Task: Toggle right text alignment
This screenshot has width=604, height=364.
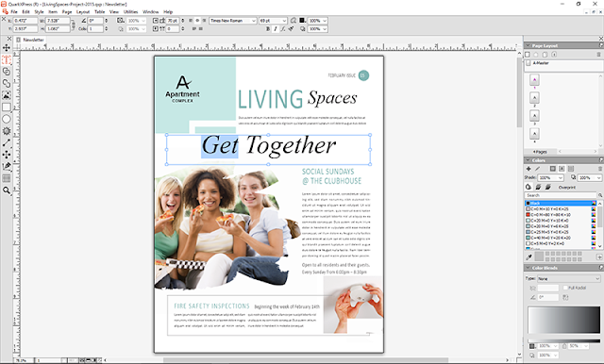Action: click(204, 21)
